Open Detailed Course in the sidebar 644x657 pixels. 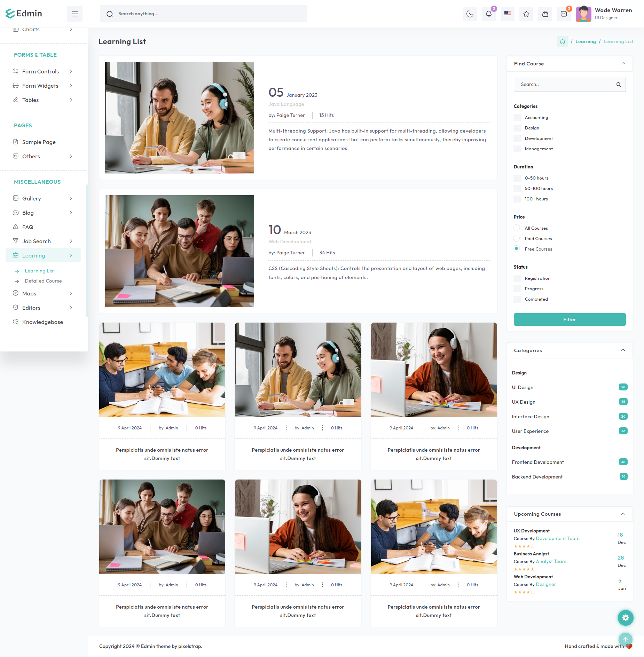click(43, 281)
